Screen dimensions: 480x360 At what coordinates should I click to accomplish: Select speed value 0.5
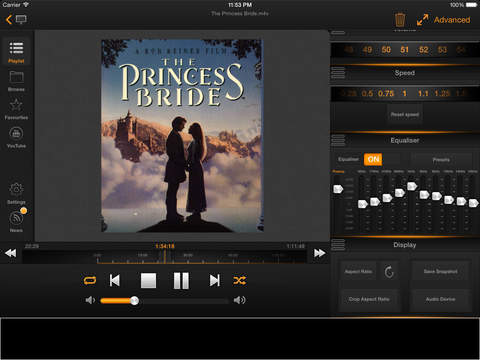pos(367,93)
